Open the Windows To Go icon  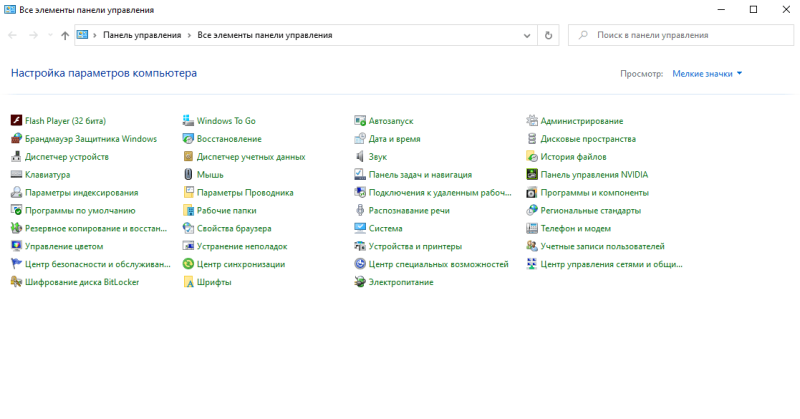pyautogui.click(x=188, y=121)
